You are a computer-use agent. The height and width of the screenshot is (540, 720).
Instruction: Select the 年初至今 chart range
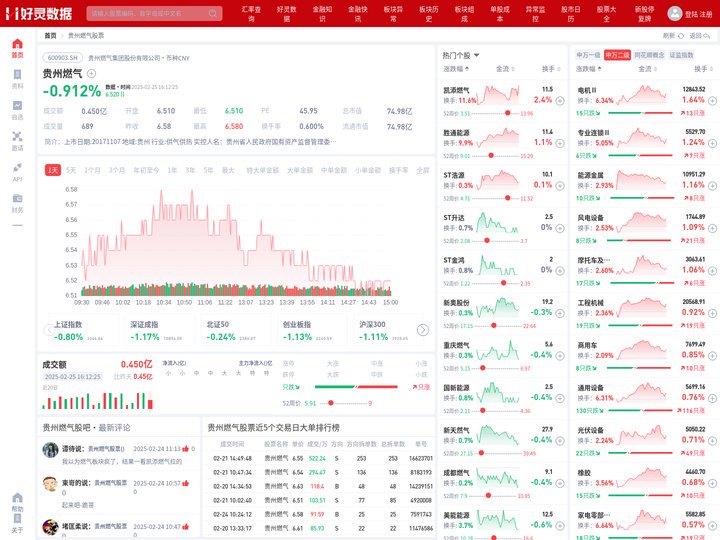146,170
